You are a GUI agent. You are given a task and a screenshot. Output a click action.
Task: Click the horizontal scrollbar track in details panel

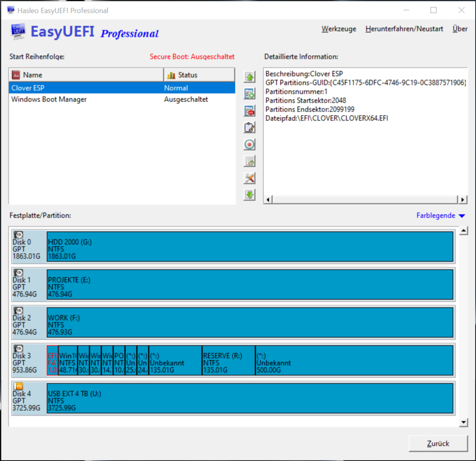pos(365,199)
